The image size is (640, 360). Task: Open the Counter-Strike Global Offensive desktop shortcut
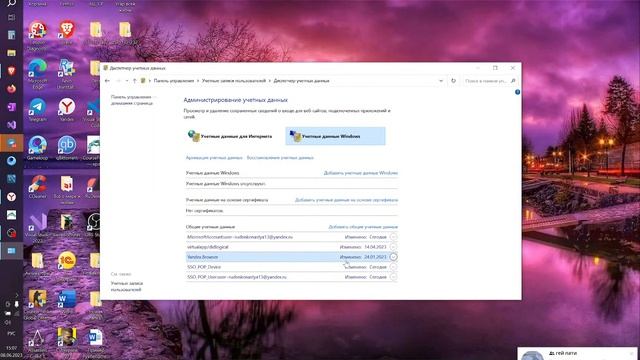click(x=37, y=304)
